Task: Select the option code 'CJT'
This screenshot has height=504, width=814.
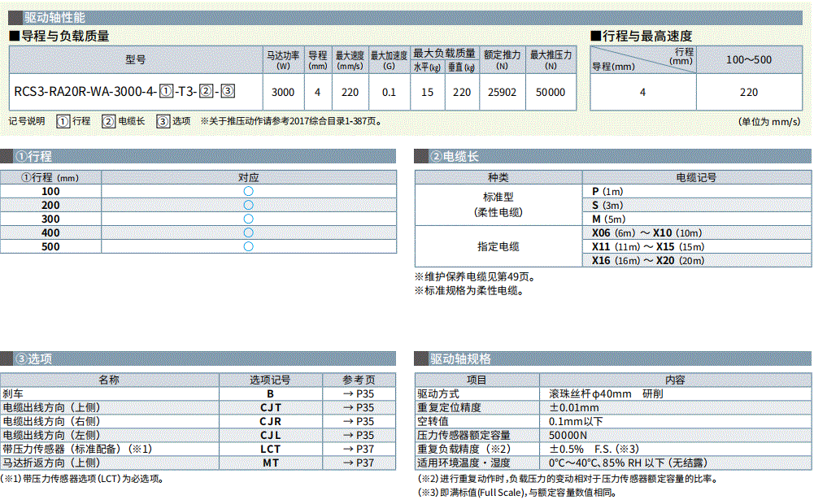Action: 271,408
